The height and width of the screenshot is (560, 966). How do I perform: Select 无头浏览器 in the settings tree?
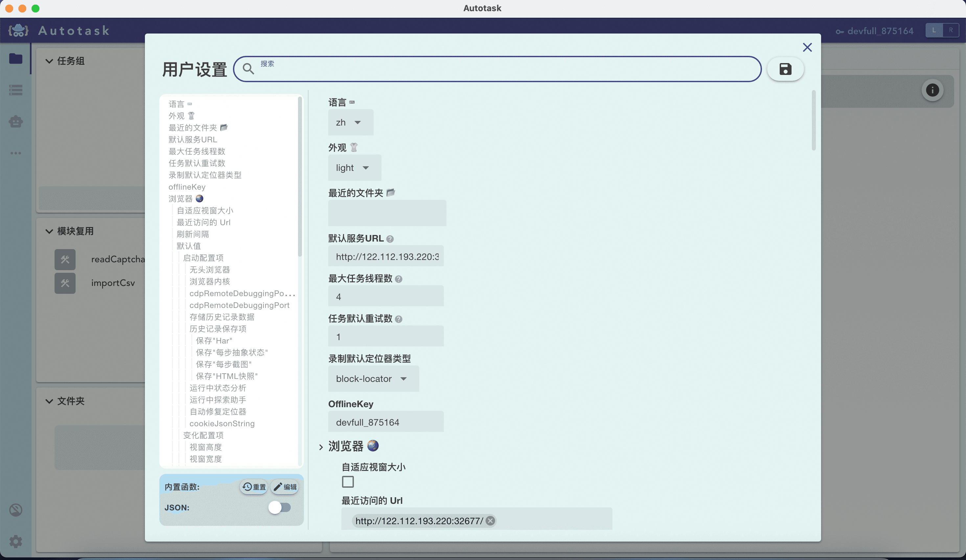click(x=210, y=269)
